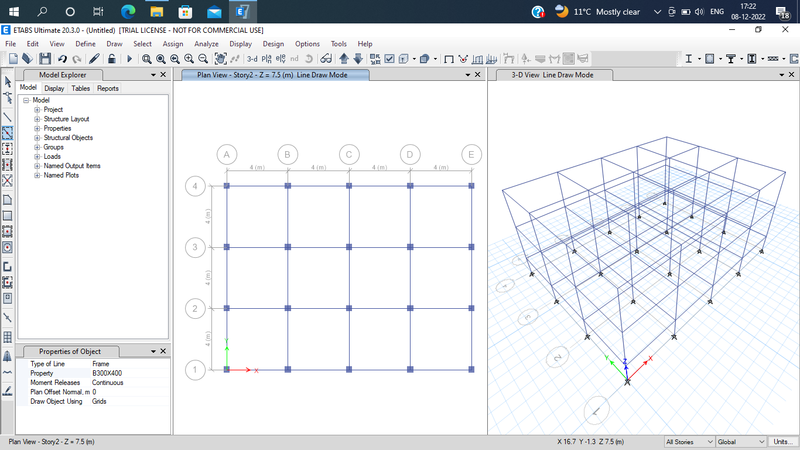Toggle the Lock/Unlock Model padlock icon
This screenshot has height=450, width=800.
[111, 59]
